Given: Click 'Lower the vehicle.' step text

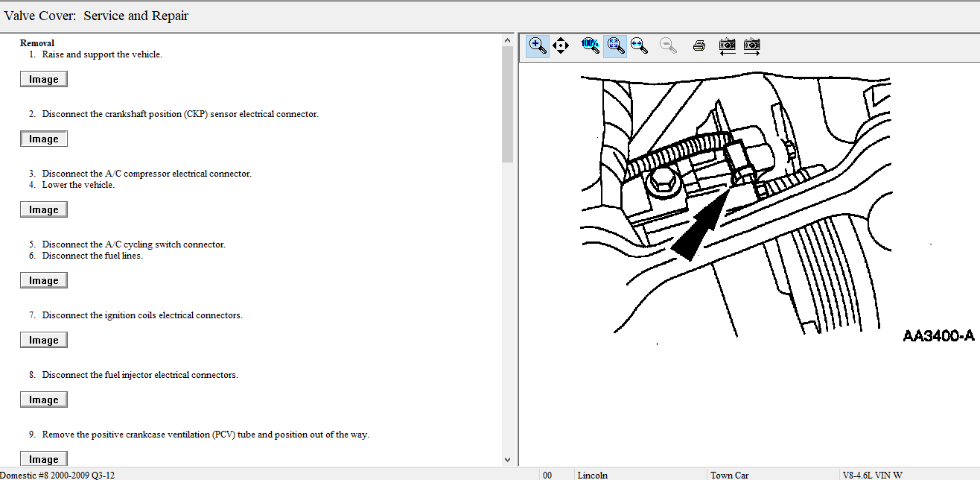Looking at the screenshot, I should coord(78,185).
